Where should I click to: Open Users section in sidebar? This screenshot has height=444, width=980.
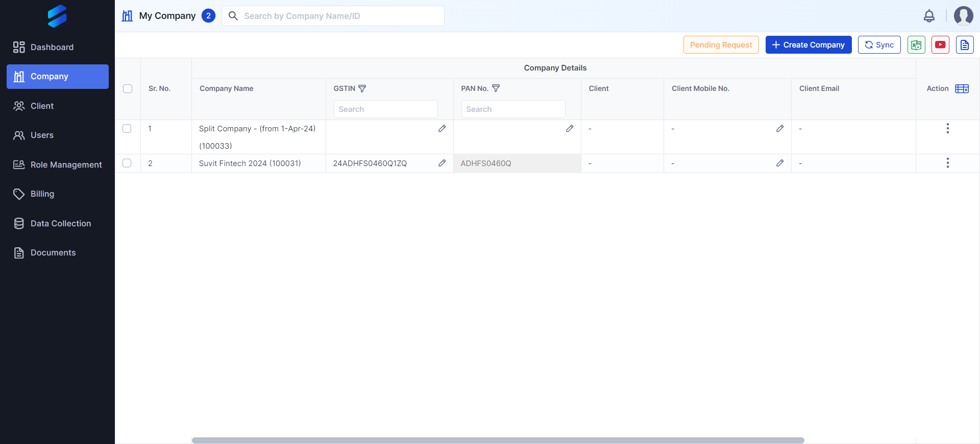57,135
